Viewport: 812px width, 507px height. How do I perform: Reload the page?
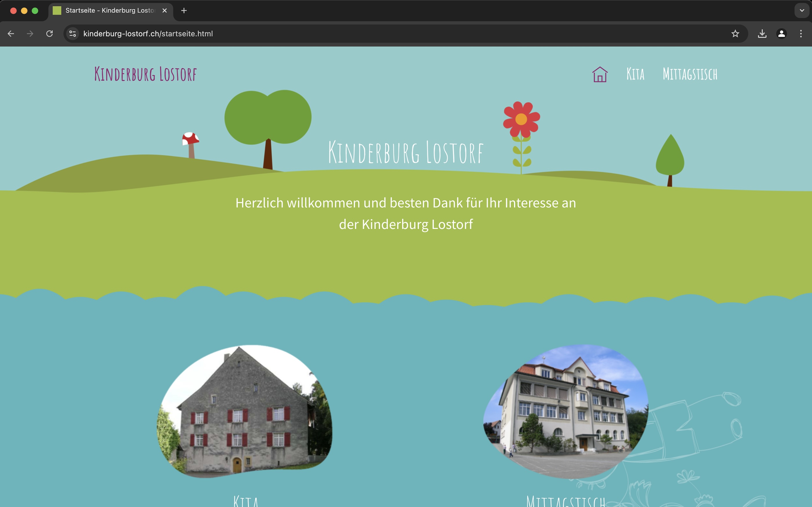coord(49,34)
